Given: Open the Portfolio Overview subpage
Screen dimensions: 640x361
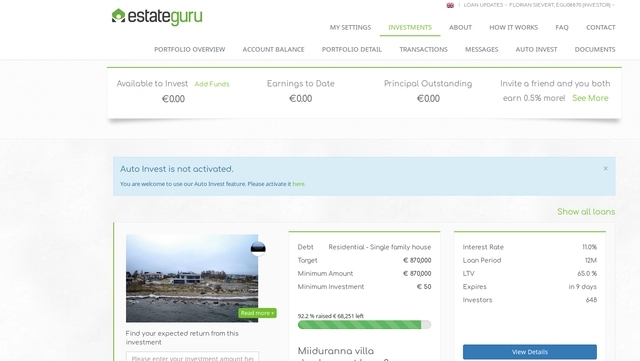Looking at the screenshot, I should click(189, 49).
